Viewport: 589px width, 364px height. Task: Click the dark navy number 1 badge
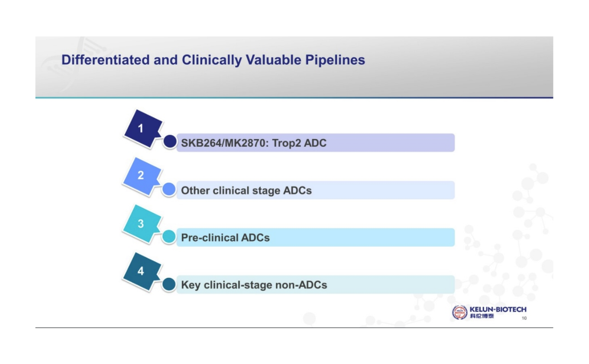click(x=142, y=129)
